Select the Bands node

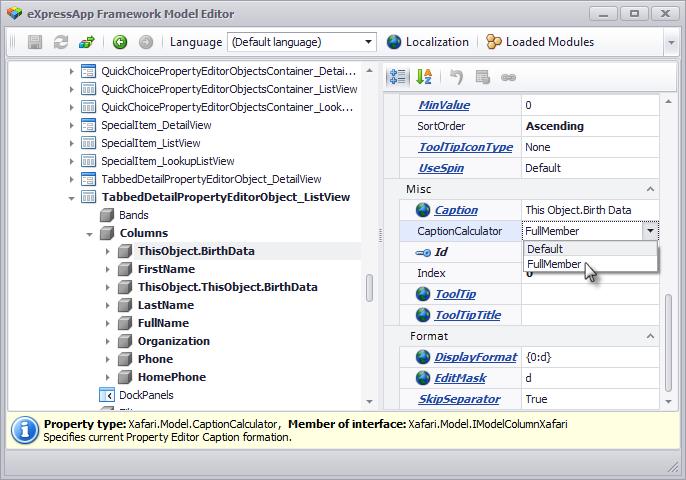click(x=133, y=215)
